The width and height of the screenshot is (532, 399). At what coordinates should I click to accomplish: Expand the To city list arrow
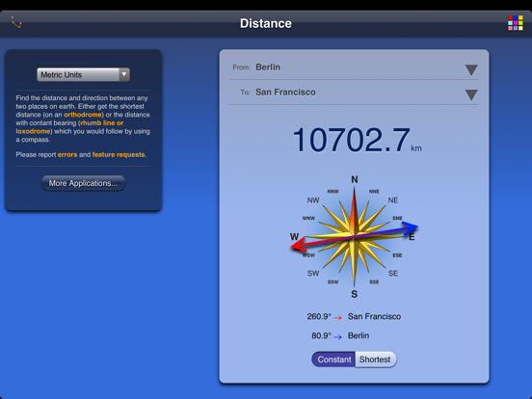471,95
